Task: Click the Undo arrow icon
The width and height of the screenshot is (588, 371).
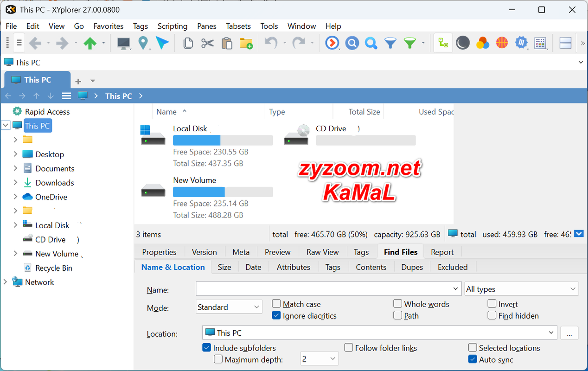Action: [271, 44]
